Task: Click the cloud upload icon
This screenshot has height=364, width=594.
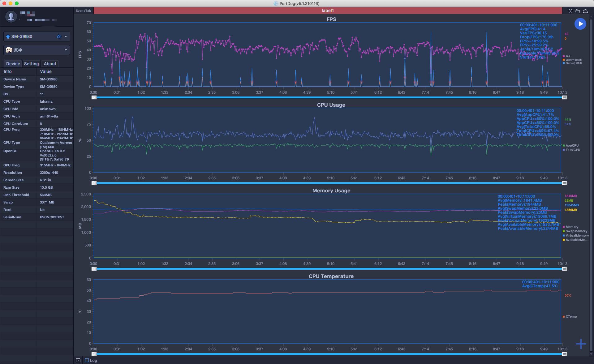Action: [x=585, y=11]
